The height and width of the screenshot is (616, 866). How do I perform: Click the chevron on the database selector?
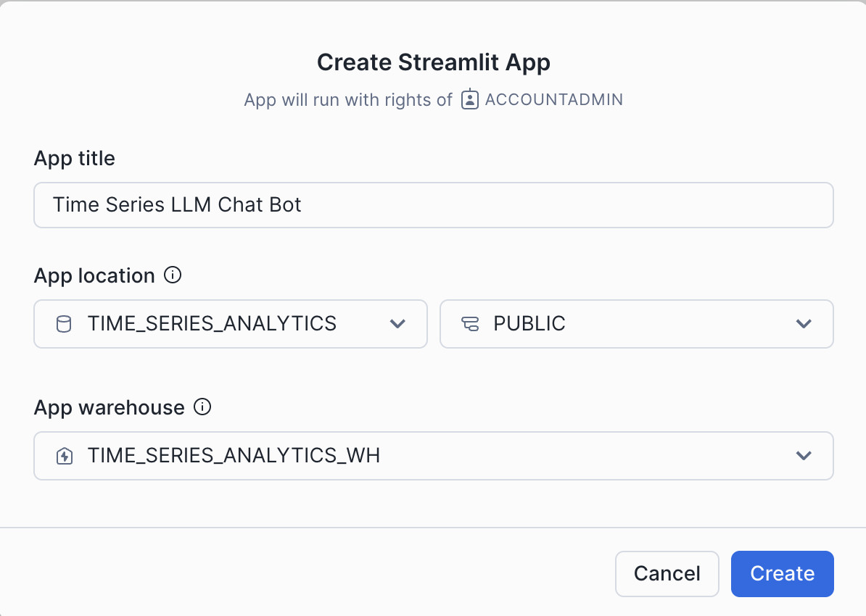[x=398, y=324]
